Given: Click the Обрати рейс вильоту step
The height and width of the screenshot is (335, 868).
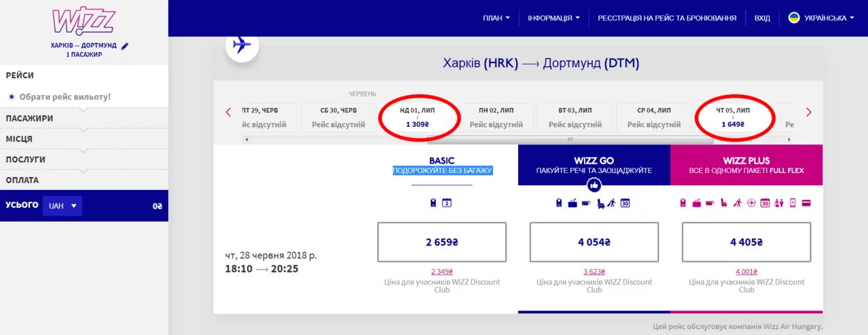Looking at the screenshot, I should click(x=64, y=97).
